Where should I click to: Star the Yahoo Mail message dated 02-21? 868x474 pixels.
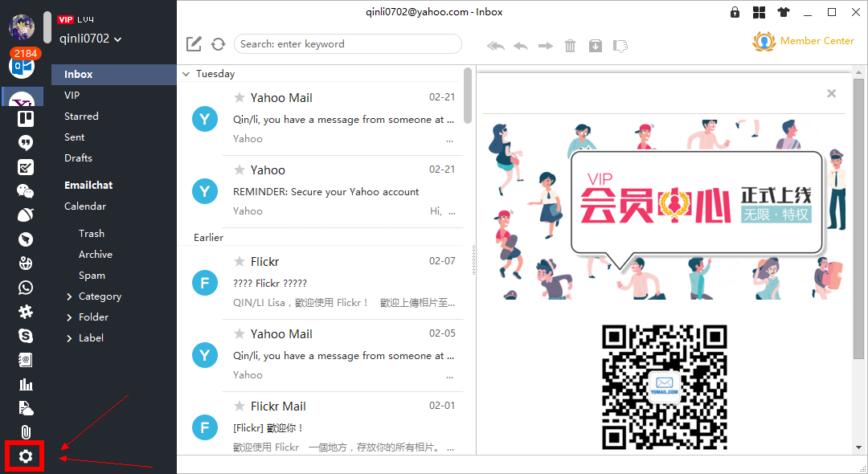pyautogui.click(x=239, y=97)
